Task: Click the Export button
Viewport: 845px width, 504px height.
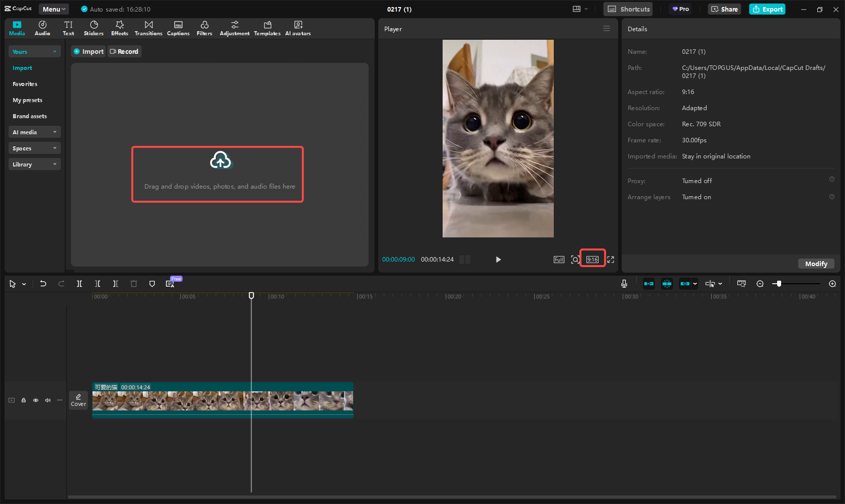Action: (x=767, y=9)
